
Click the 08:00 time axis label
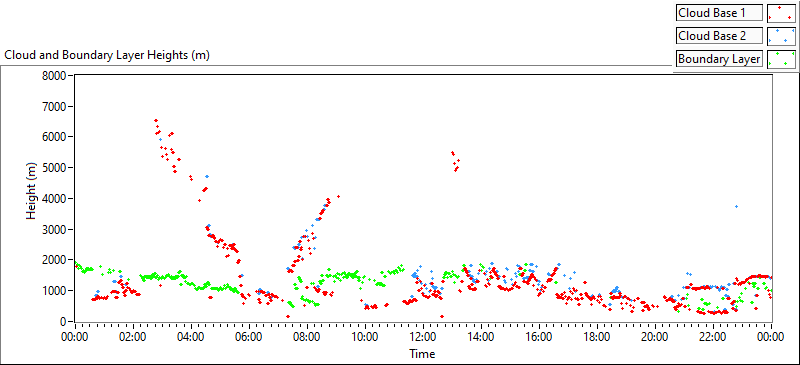tap(307, 336)
